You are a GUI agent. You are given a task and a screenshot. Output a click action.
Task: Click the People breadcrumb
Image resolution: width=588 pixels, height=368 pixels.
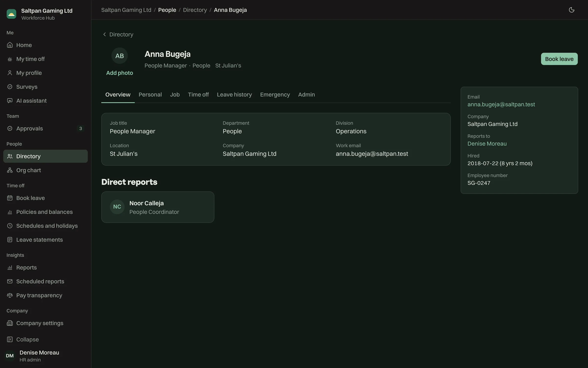pos(167,10)
